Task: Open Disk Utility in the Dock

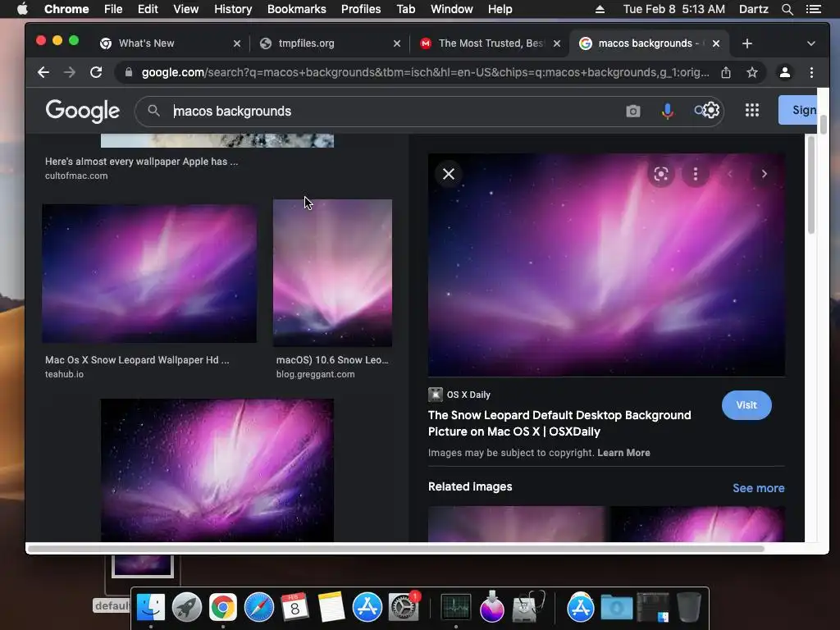Action: click(x=527, y=607)
